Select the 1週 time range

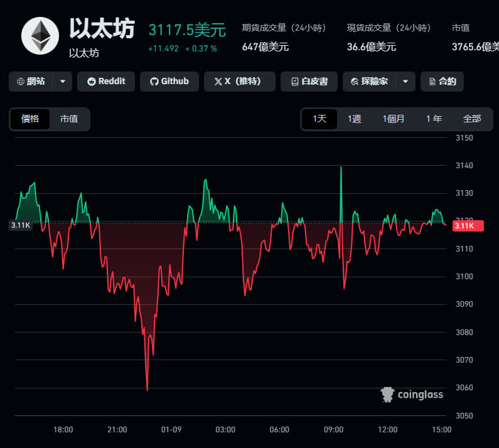click(x=355, y=119)
